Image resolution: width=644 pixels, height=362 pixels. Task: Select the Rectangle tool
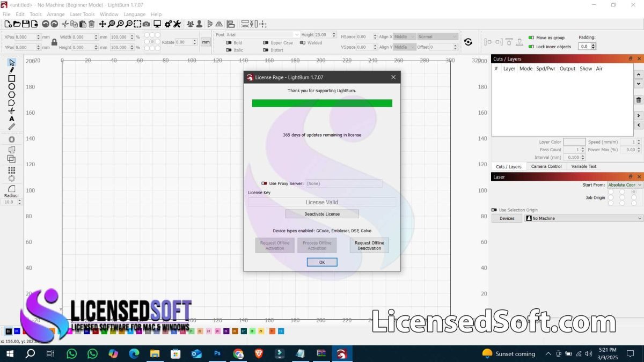pyautogui.click(x=12, y=78)
